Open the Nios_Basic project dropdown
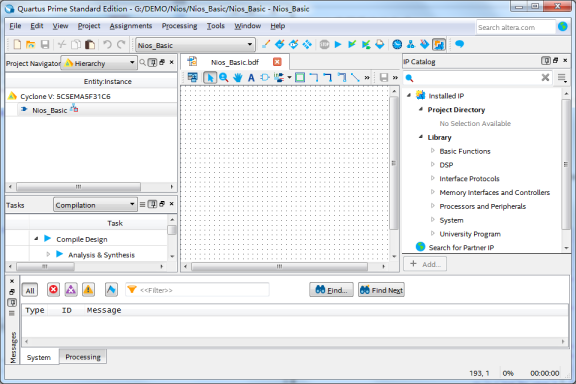Screen dimensions: 576x384 (195, 45)
